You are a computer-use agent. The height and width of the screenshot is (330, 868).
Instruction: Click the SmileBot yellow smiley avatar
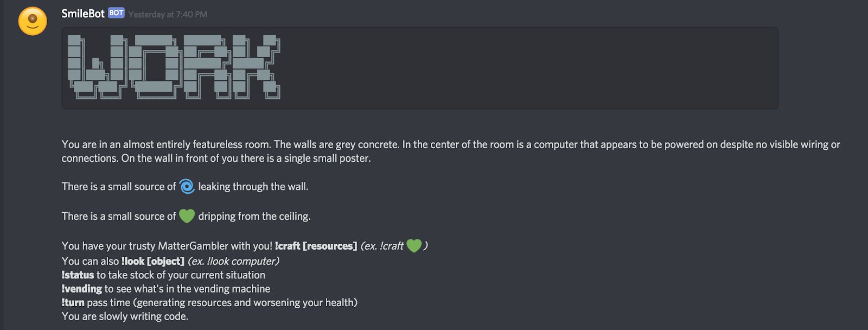click(x=33, y=21)
